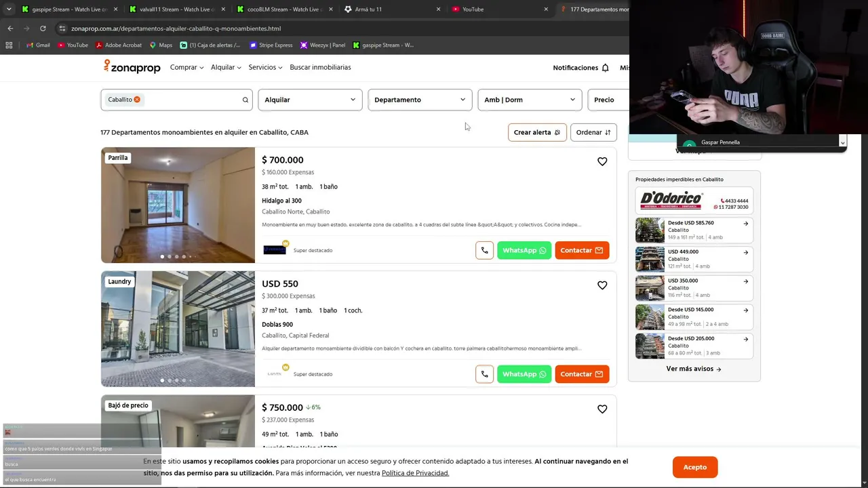Open the Stripe Express bookmark
Image resolution: width=868 pixels, height=488 pixels.
271,45
